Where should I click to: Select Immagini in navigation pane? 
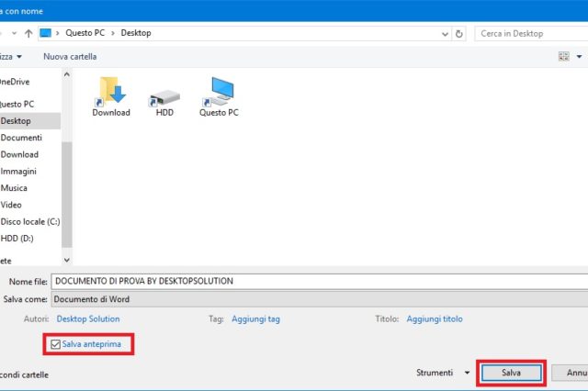18,172
